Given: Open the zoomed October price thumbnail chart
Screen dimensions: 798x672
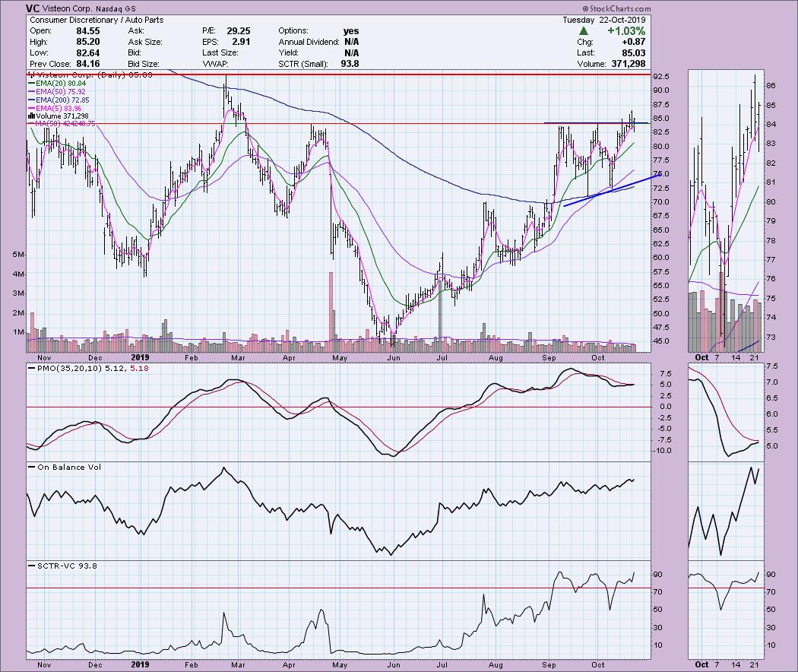Looking at the screenshot, I should pyautogui.click(x=727, y=211).
